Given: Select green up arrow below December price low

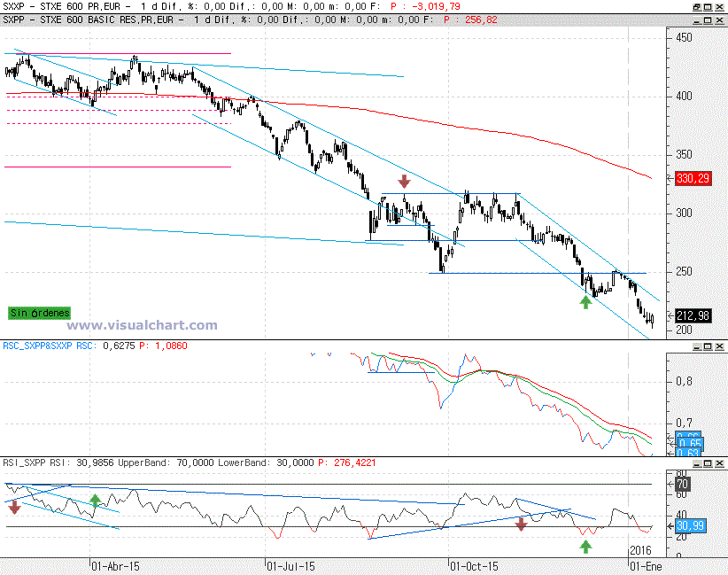Looking at the screenshot, I should 586,302.
